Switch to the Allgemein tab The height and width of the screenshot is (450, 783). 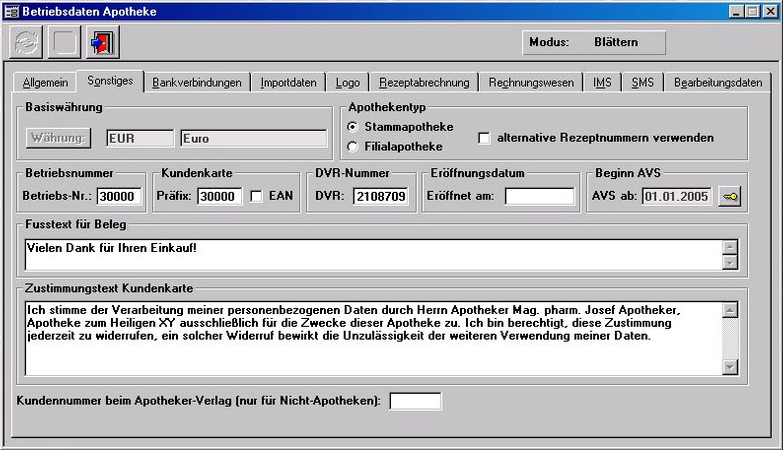pos(45,83)
